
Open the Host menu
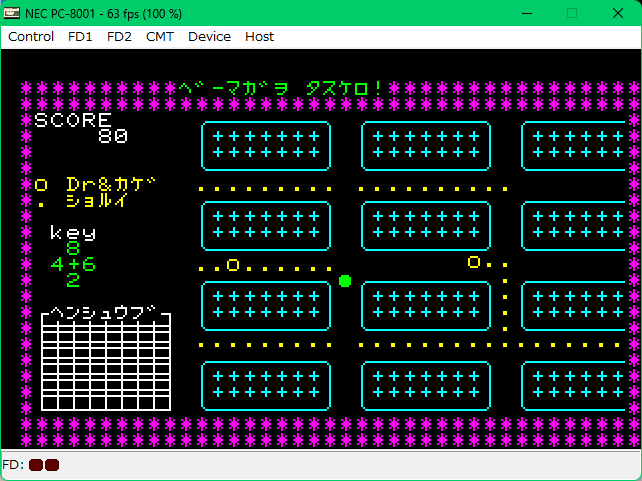259,36
